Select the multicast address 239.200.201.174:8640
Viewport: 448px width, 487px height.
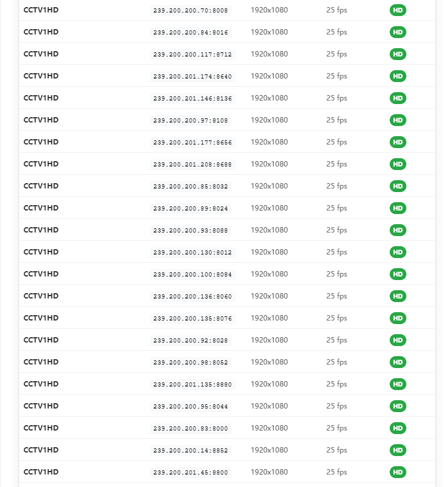click(192, 76)
